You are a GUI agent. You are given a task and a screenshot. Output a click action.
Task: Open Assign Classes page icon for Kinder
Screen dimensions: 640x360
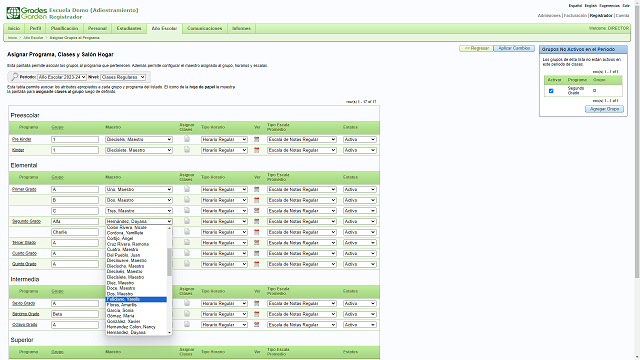[187, 150]
